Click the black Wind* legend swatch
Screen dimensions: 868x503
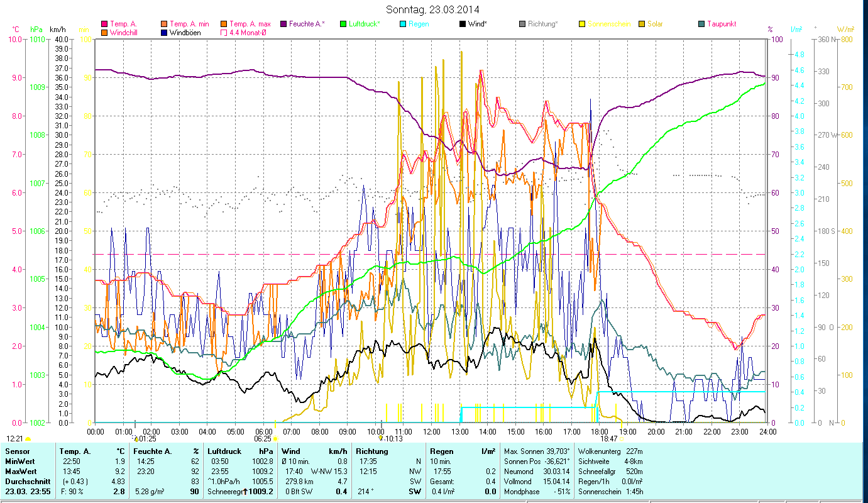(463, 24)
